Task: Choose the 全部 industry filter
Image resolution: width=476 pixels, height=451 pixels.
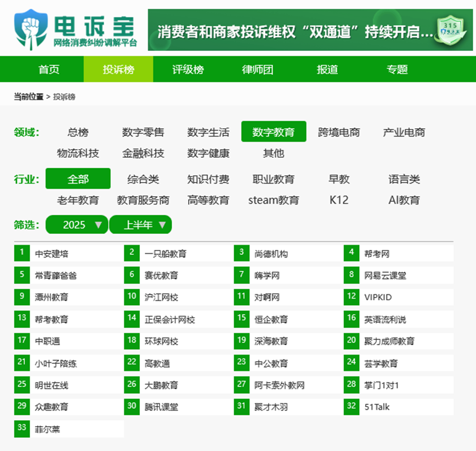Action: 78,179
